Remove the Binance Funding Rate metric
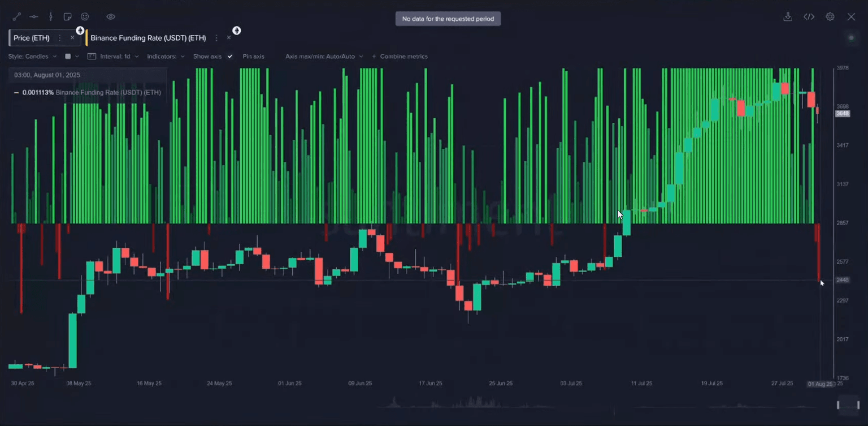This screenshot has height=426, width=868. click(229, 38)
